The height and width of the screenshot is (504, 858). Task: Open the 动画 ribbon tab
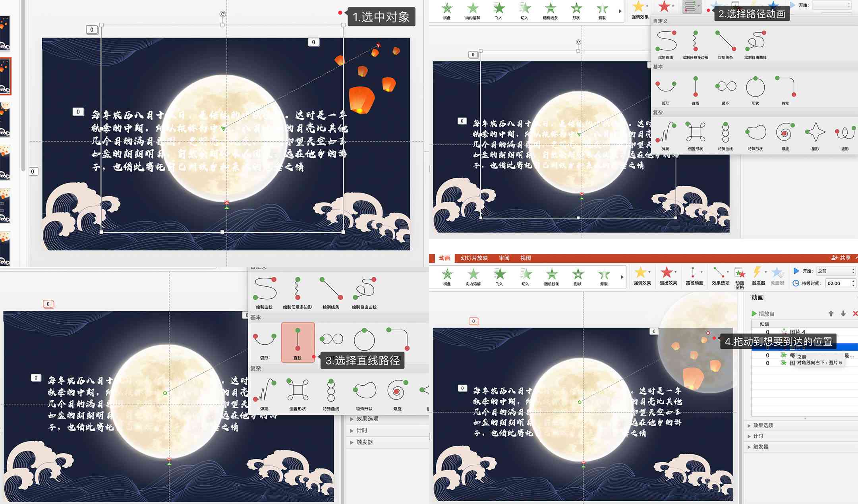444,258
